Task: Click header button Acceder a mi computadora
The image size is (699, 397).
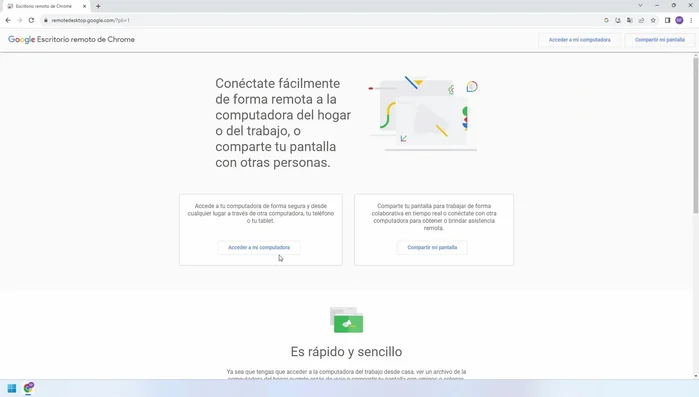Action: click(x=580, y=40)
